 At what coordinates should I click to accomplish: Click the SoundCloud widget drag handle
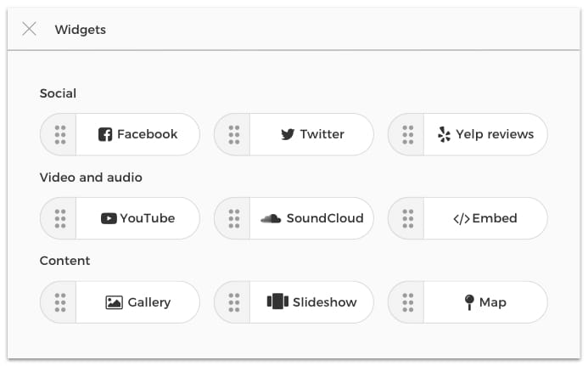click(233, 218)
